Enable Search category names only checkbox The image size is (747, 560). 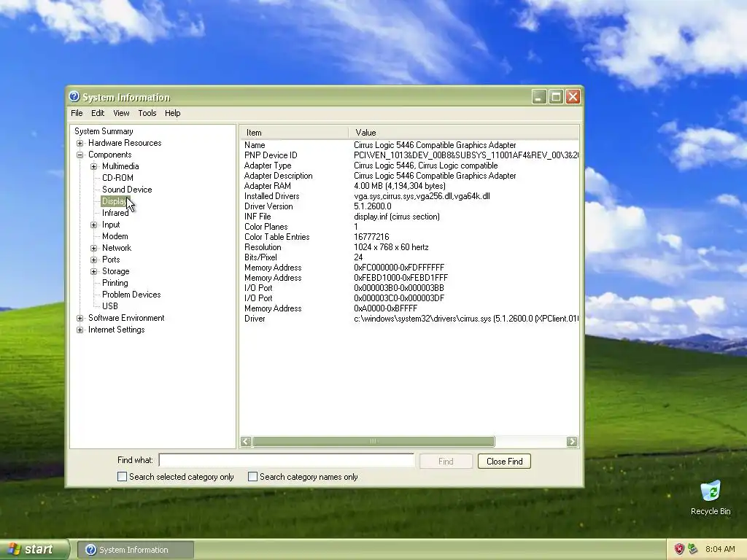coord(252,477)
